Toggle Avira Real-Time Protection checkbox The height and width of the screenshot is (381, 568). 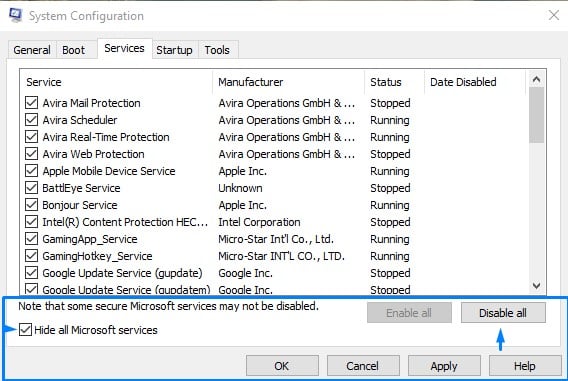tap(32, 137)
